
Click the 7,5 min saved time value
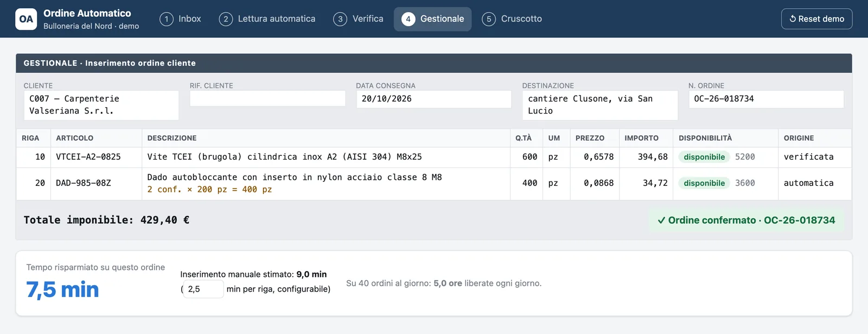(63, 290)
